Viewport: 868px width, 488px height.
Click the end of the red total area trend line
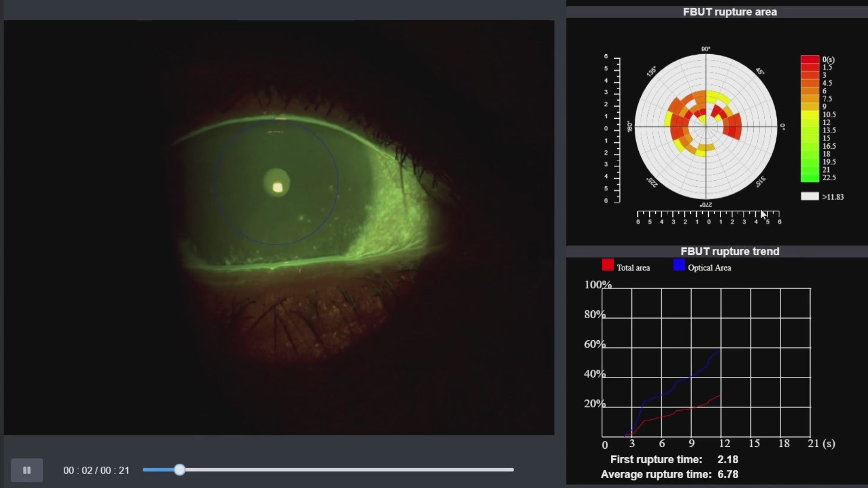pos(720,395)
